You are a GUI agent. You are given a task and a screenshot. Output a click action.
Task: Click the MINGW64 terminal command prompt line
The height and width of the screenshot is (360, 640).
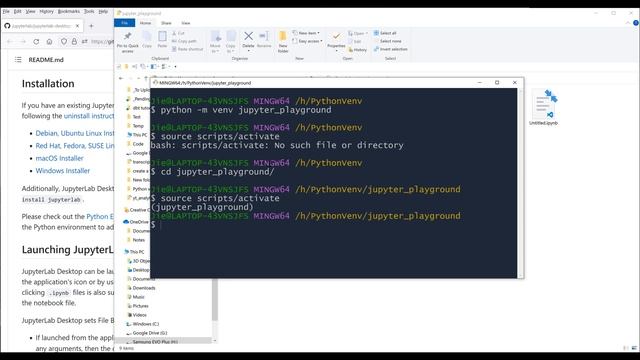click(157, 224)
